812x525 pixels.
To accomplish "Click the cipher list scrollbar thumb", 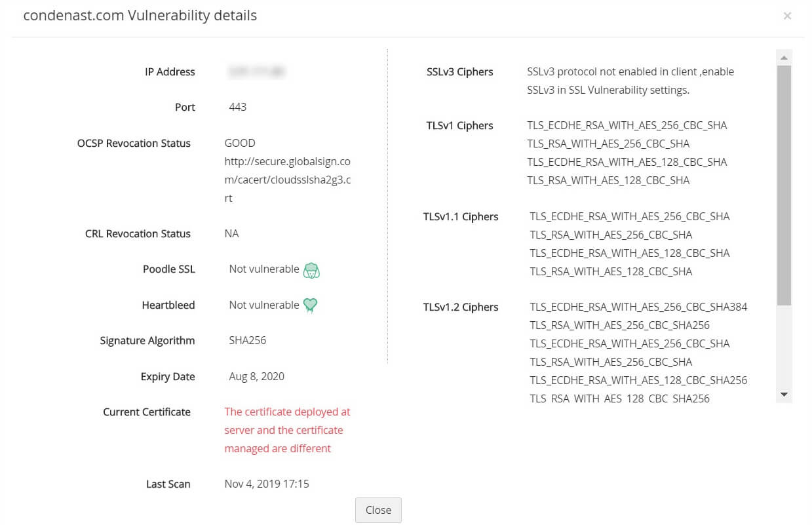I will click(x=784, y=185).
